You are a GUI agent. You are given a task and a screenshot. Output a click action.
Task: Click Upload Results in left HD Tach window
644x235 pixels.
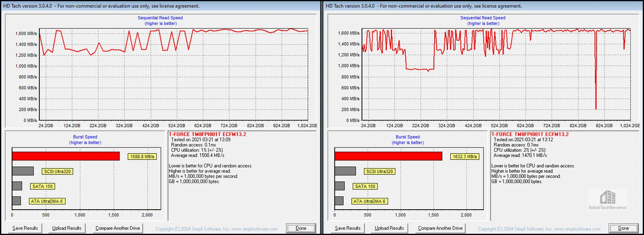click(67, 228)
